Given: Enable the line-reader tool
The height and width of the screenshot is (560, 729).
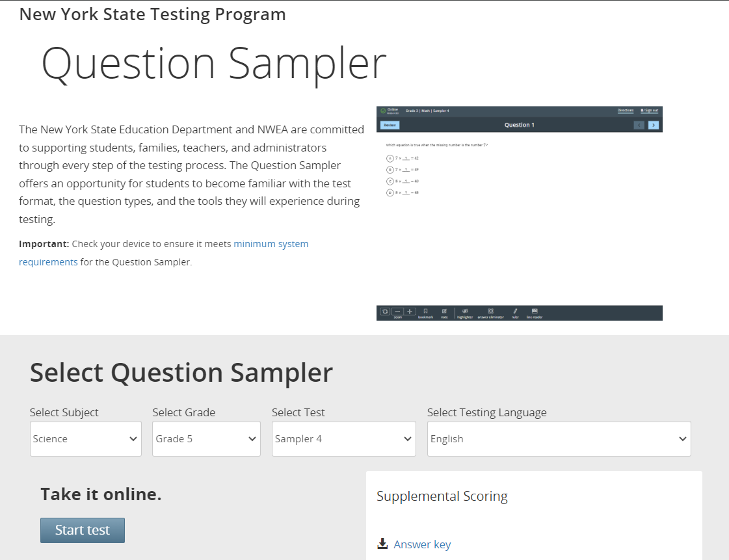Looking at the screenshot, I should [534, 312].
